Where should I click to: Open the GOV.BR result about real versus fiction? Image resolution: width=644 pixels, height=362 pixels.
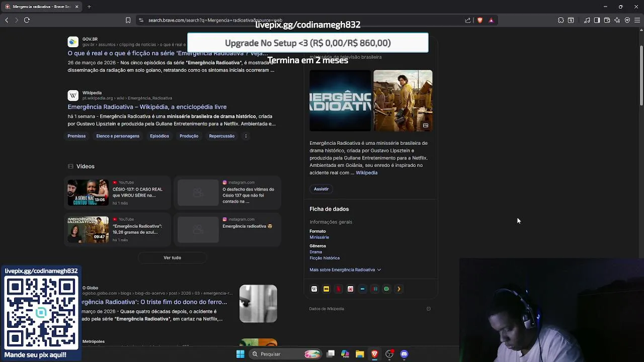[168, 53]
